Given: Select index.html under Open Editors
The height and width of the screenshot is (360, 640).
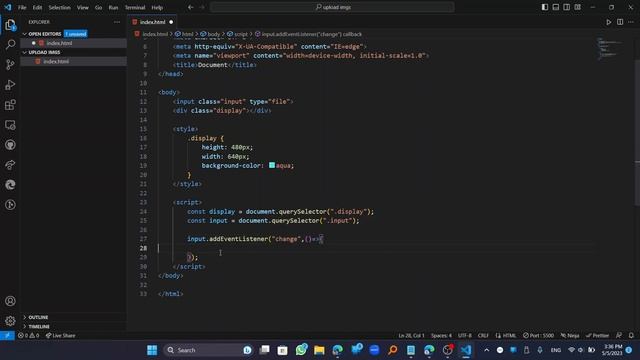Looking at the screenshot, I should pyautogui.click(x=59, y=43).
